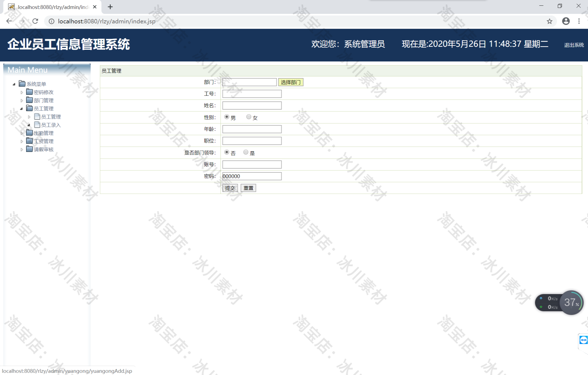Open 员工录入 menu item
Screen dimensions: 588x375
[51, 125]
